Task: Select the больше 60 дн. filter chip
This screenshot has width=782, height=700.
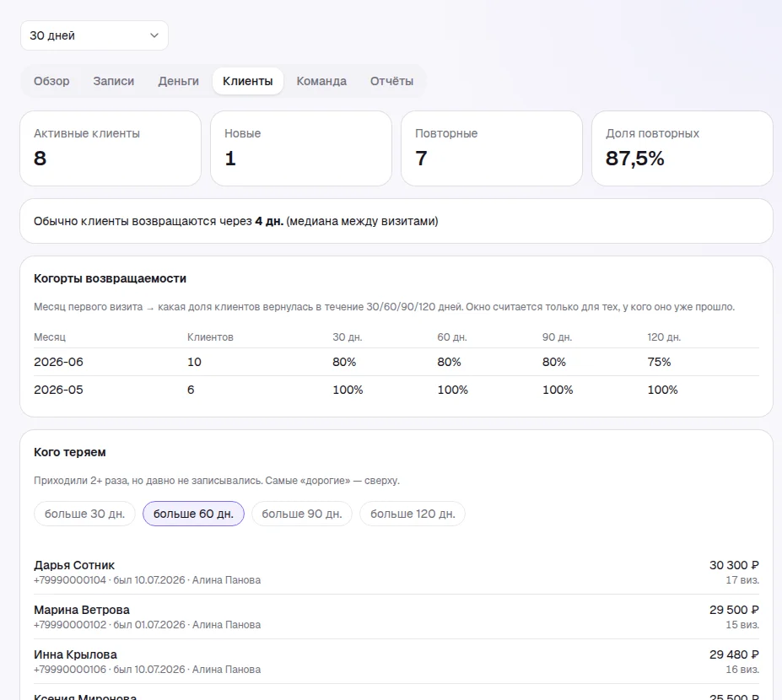Action: point(193,514)
